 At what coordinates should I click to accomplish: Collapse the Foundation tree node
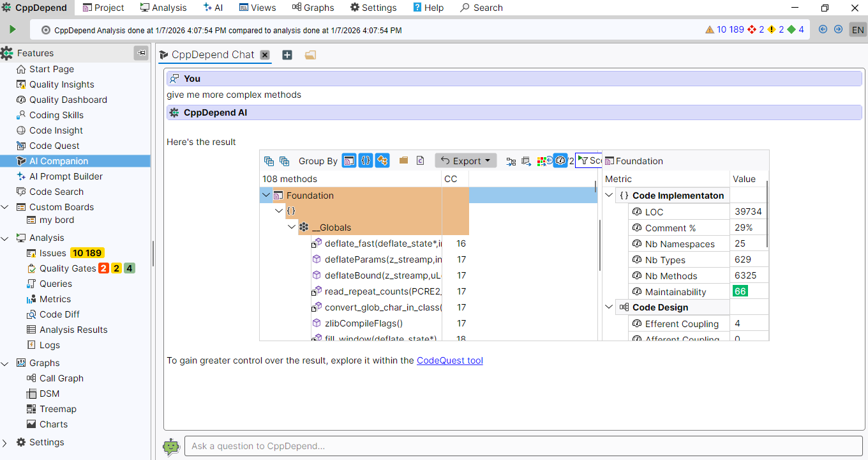(266, 195)
